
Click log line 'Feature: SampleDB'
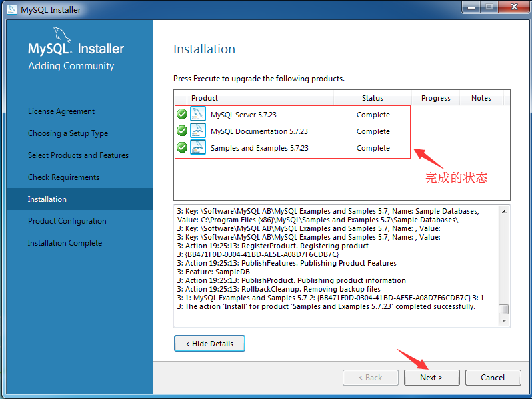213,272
